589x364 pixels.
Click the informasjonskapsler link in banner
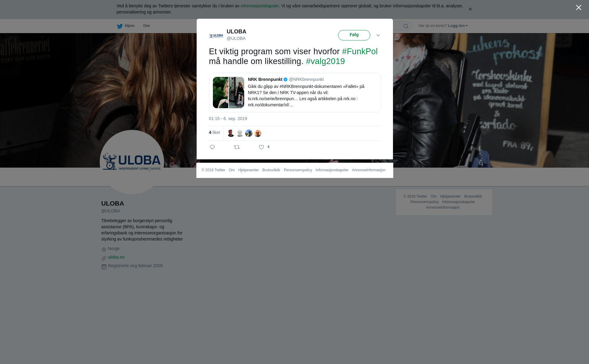(x=260, y=6)
